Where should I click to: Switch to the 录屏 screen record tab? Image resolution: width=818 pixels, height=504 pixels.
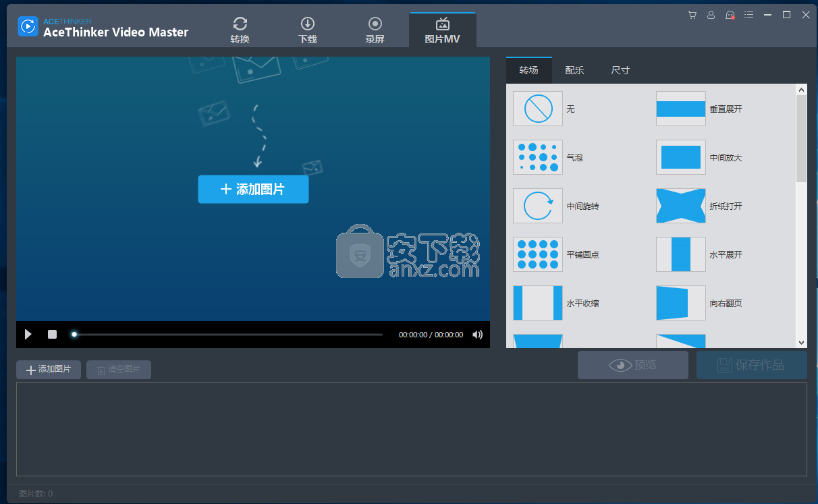click(375, 30)
